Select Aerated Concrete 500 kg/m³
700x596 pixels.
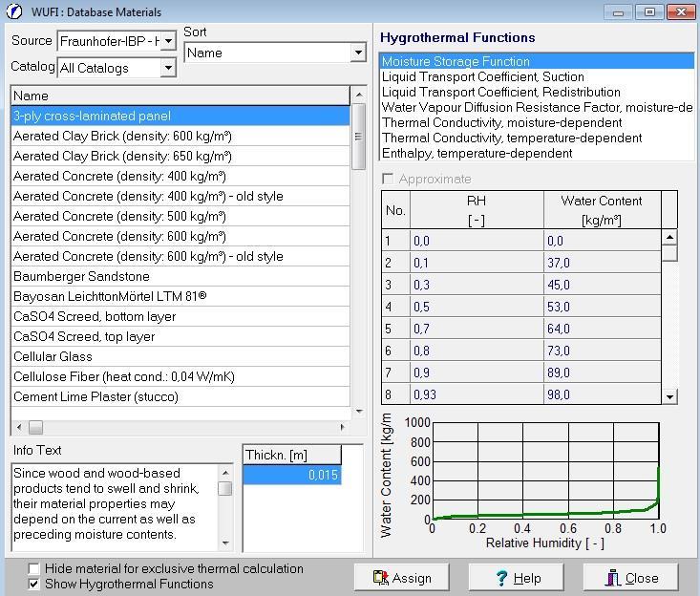pyautogui.click(x=180, y=217)
